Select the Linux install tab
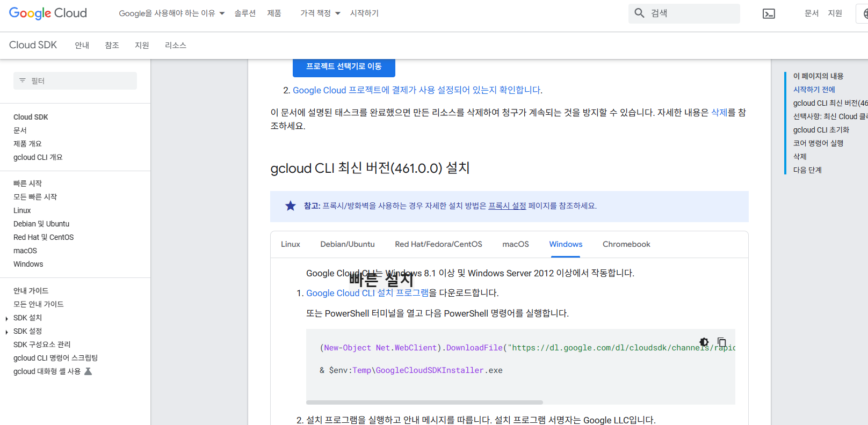 coord(291,244)
